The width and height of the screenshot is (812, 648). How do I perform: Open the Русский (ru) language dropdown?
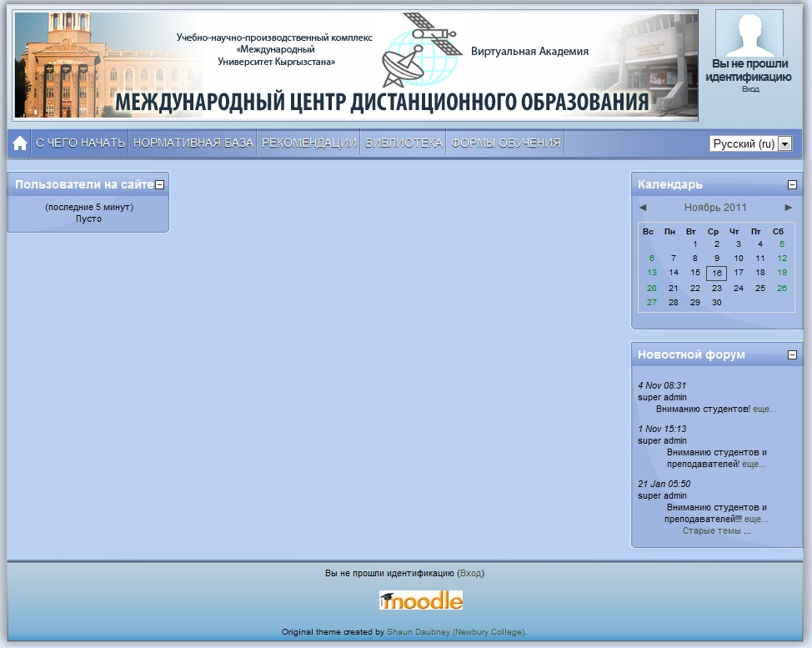[782, 143]
